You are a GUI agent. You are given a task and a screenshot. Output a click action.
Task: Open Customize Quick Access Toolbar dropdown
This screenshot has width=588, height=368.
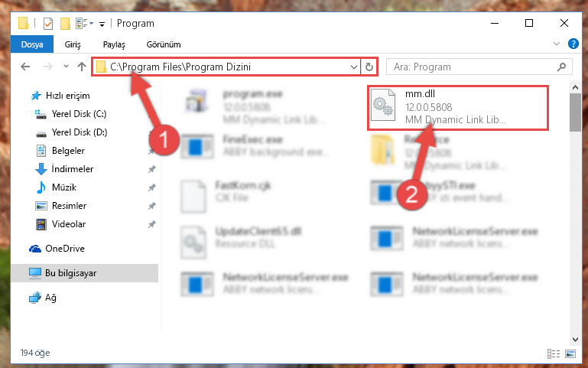[102, 24]
